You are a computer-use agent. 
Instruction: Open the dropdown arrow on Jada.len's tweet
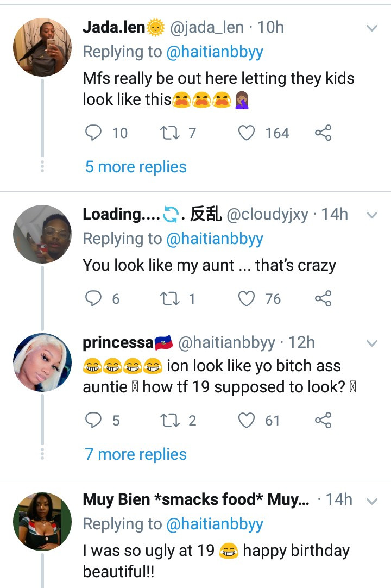click(x=372, y=28)
